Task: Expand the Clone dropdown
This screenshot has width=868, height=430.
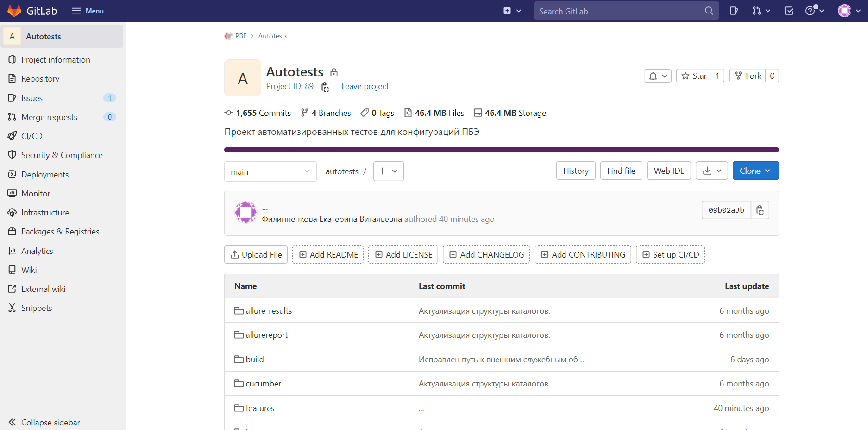Action: click(755, 171)
